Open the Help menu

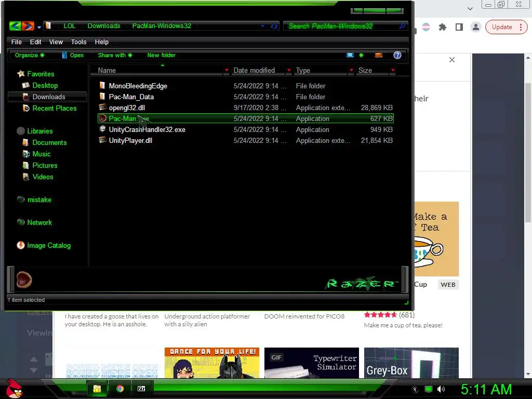101,42
